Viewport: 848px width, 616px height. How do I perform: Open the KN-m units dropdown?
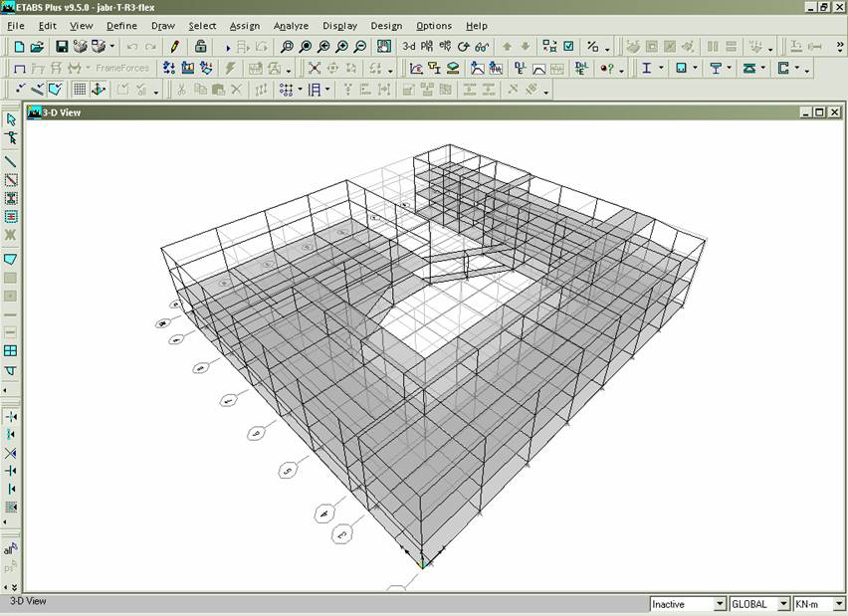pos(839,604)
